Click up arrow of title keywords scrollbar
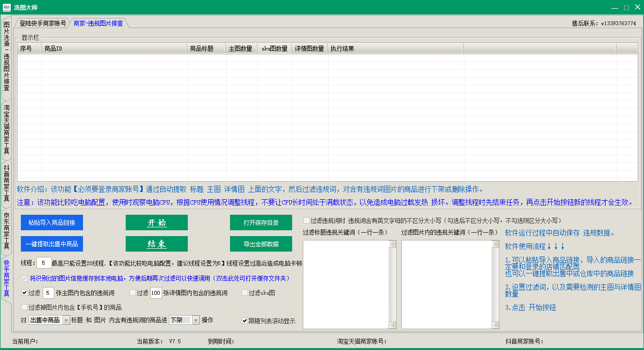644x350 pixels. [392, 245]
